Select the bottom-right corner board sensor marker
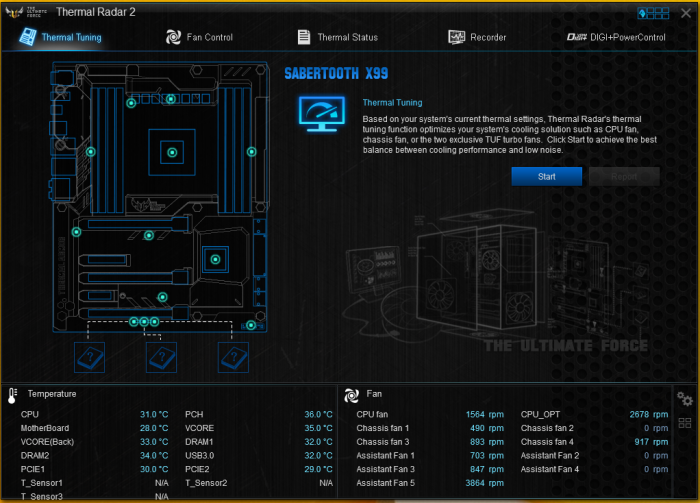 (251, 325)
